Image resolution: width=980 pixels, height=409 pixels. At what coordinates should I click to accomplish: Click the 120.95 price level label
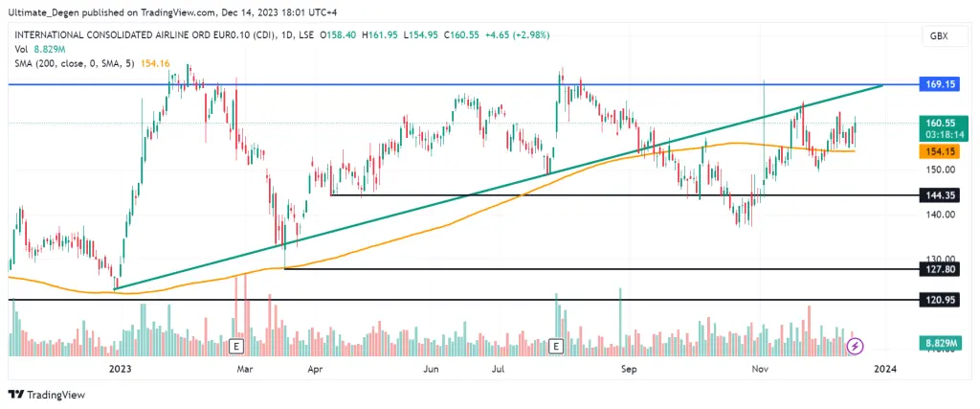click(940, 300)
